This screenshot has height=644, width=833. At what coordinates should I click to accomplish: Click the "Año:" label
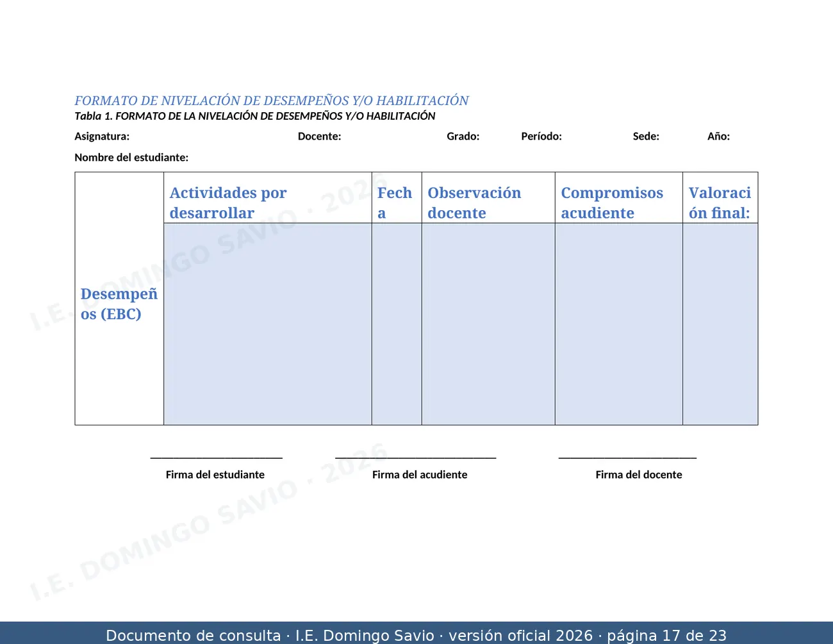pos(718,136)
